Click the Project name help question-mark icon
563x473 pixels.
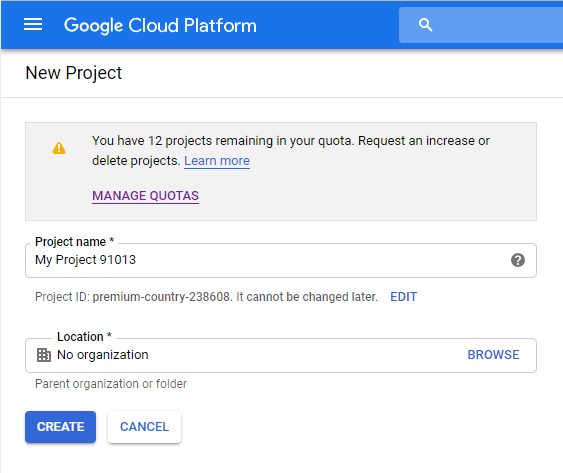pos(518,260)
